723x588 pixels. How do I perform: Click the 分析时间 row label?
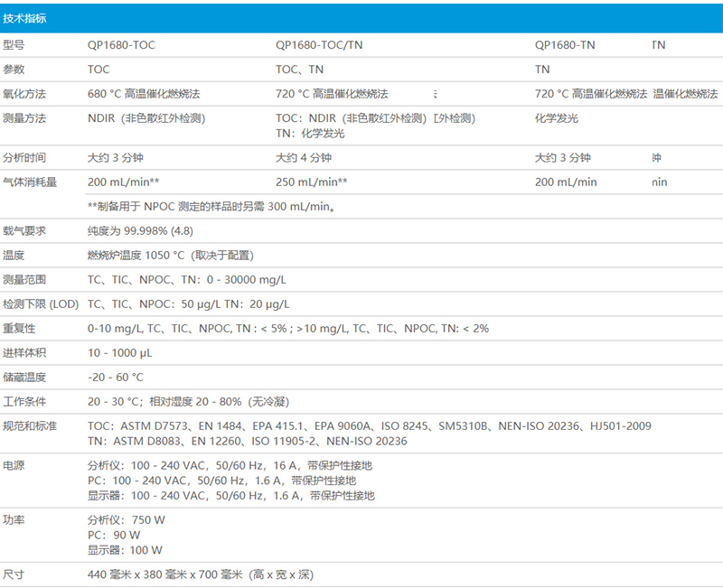24,158
